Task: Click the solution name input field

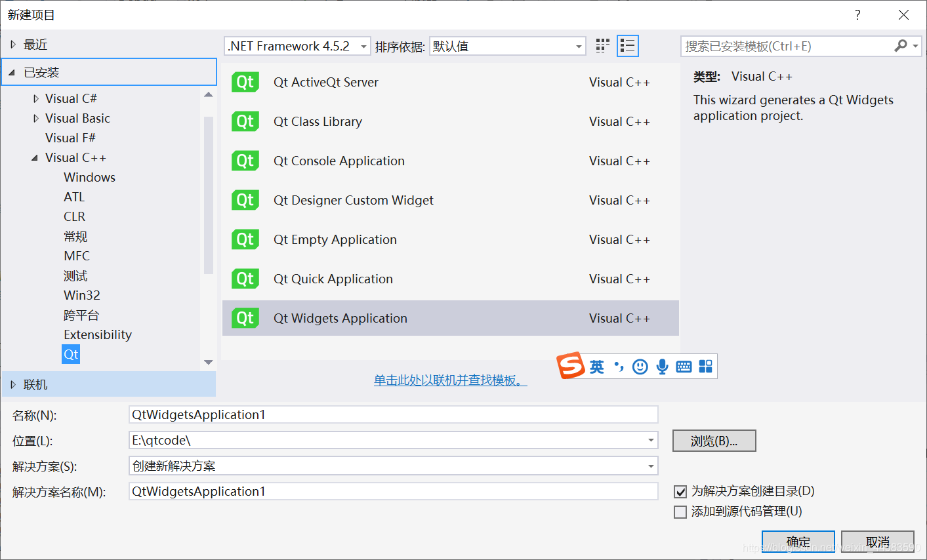Action: coord(394,491)
